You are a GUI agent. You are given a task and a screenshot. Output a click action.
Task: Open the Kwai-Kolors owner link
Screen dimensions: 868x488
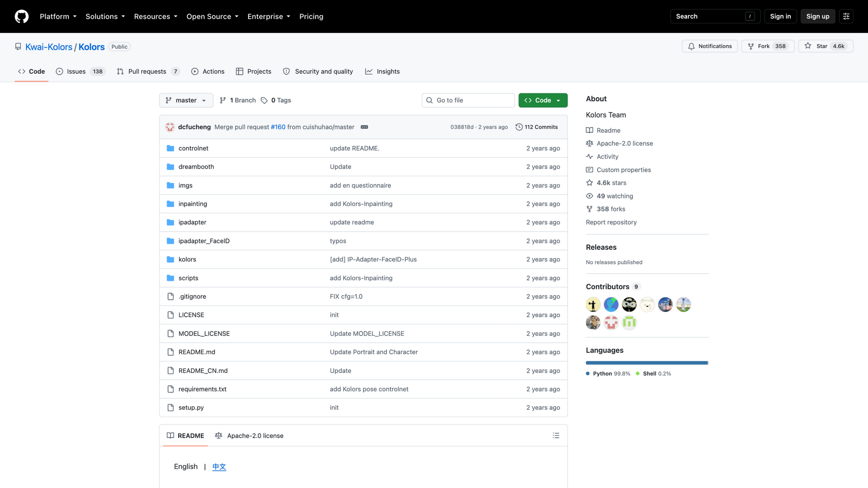(49, 47)
